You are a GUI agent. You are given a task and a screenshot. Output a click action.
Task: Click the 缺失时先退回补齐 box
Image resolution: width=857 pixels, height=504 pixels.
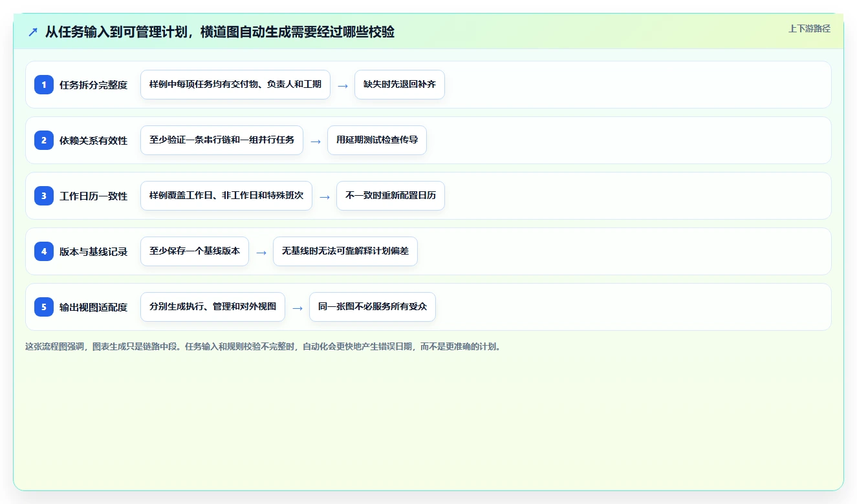click(400, 85)
